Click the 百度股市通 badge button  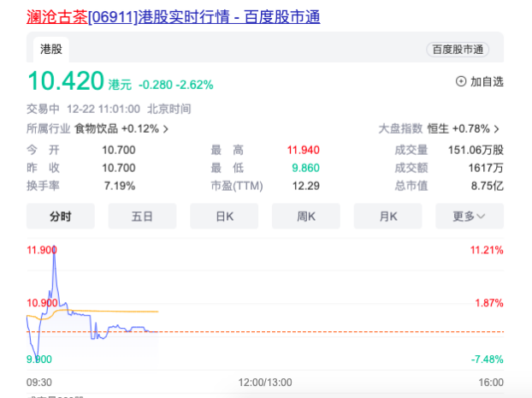point(458,50)
